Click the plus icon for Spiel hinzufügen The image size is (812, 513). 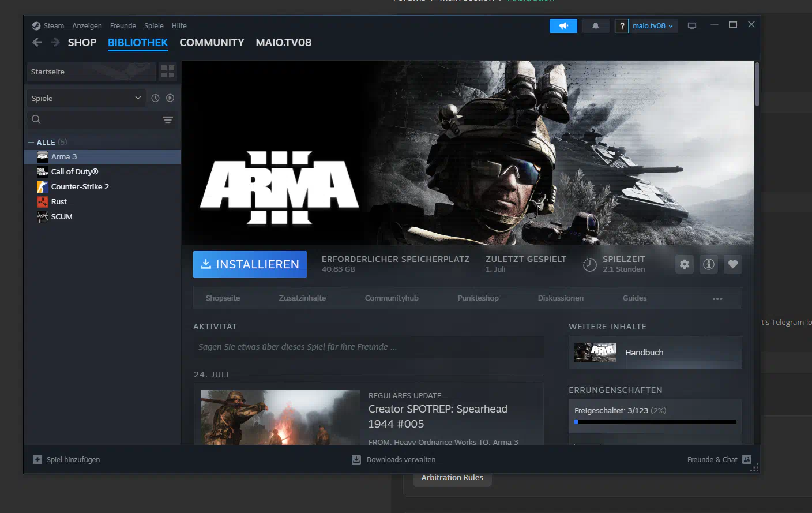point(37,459)
